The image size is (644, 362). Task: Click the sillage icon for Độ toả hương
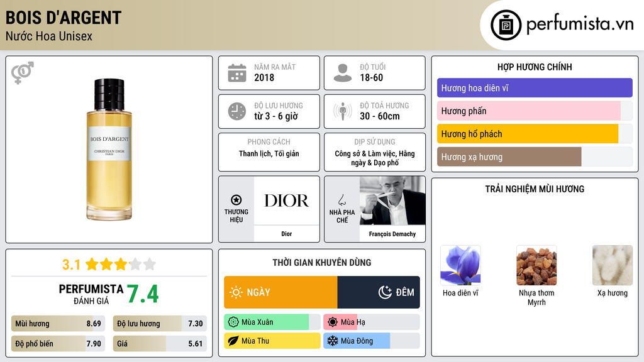343,111
